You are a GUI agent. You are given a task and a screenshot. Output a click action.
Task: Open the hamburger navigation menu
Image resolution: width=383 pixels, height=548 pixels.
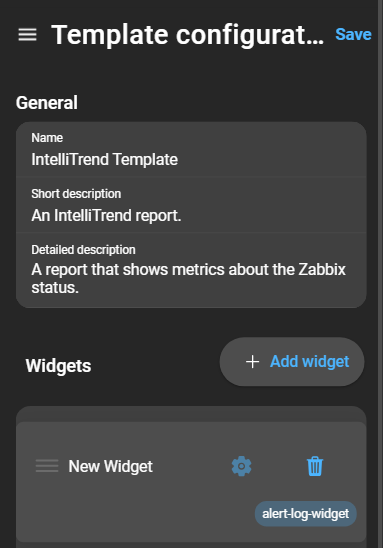(28, 35)
